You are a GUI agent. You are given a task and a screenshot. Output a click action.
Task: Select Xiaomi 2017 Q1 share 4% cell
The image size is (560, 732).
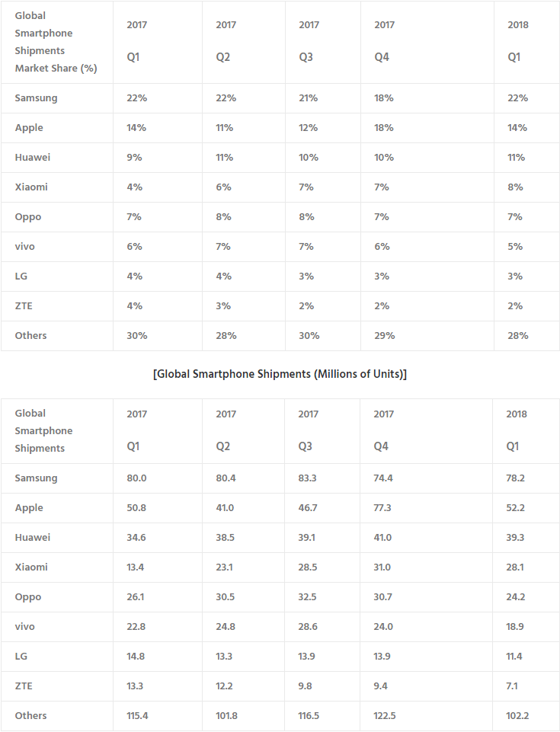click(x=158, y=187)
